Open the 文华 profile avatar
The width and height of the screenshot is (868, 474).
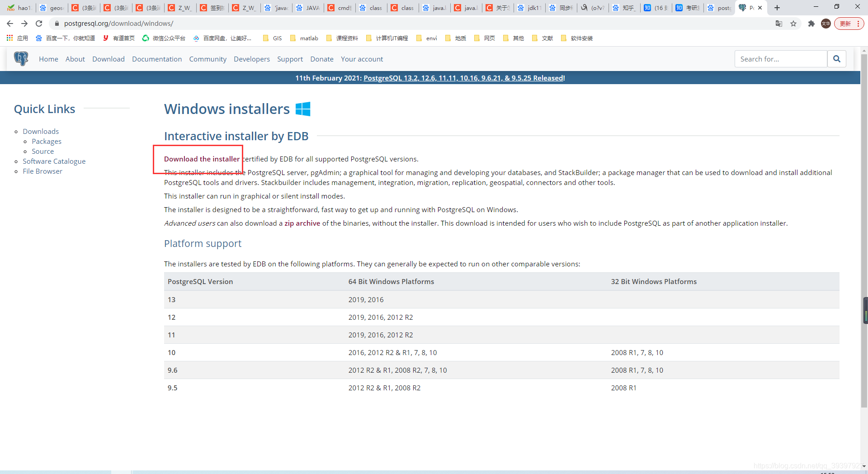(x=826, y=24)
